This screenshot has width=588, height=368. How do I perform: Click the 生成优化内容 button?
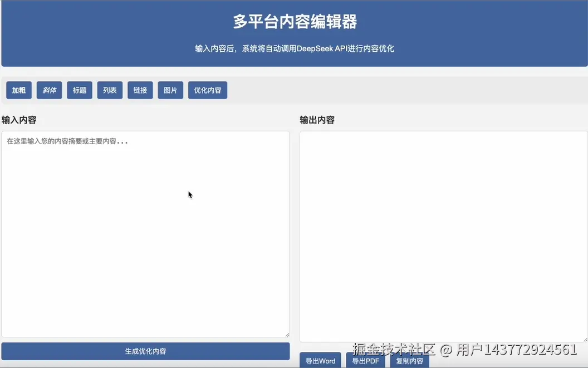click(145, 351)
